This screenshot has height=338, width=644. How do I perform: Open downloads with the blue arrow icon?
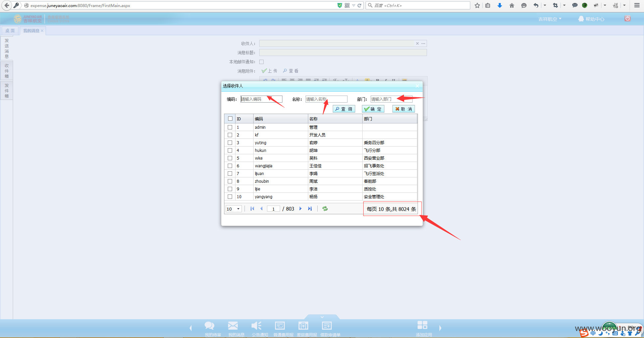pyautogui.click(x=500, y=5)
